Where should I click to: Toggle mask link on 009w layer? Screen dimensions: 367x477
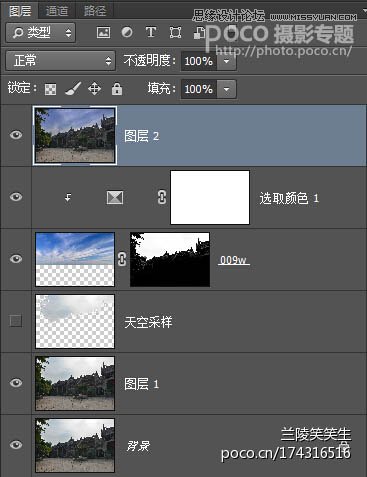coord(122,259)
